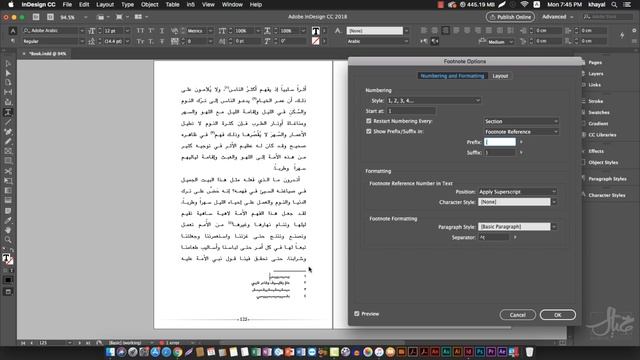Image resolution: width=640 pixels, height=360 pixels.
Task: Select the Eyedropper tool
Action: [x=8, y=221]
